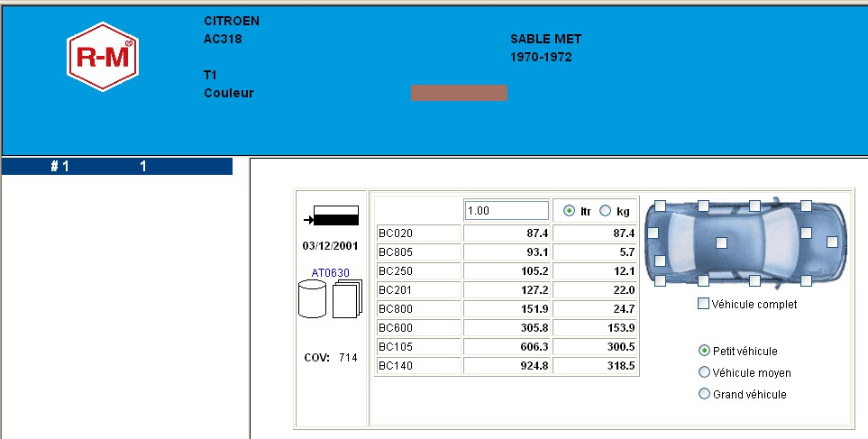Screen dimensions: 868x439
Task: Check the box at the car's far-right end
Action: tap(832, 242)
